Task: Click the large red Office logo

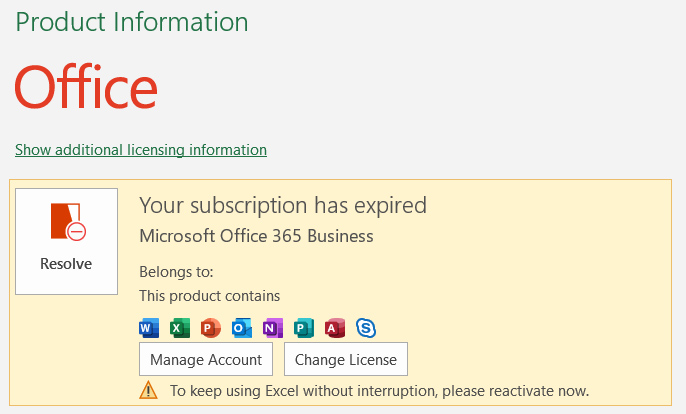Action: (86, 87)
